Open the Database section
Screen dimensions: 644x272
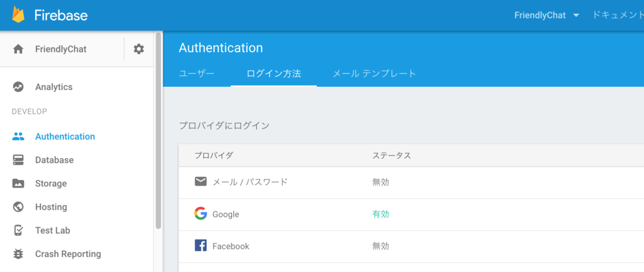(54, 160)
